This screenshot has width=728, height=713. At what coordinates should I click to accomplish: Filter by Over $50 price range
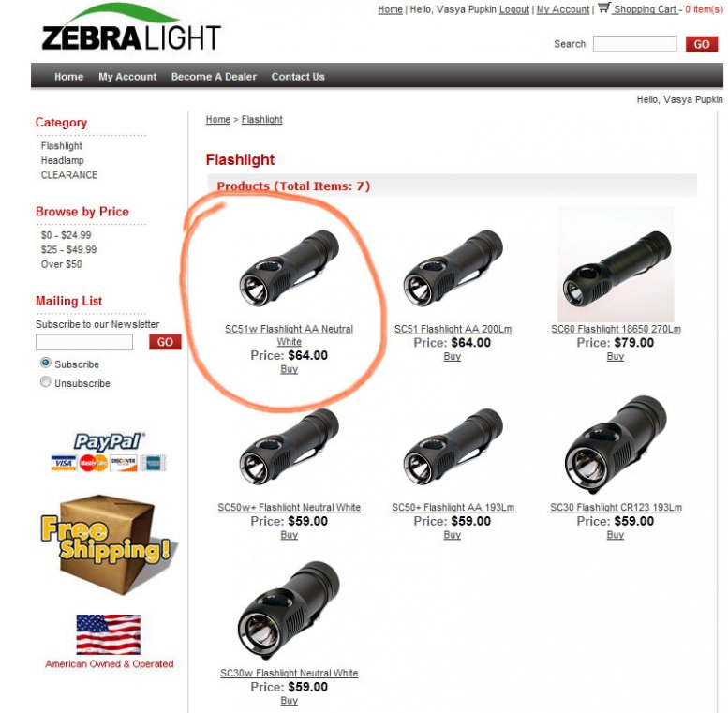(61, 264)
